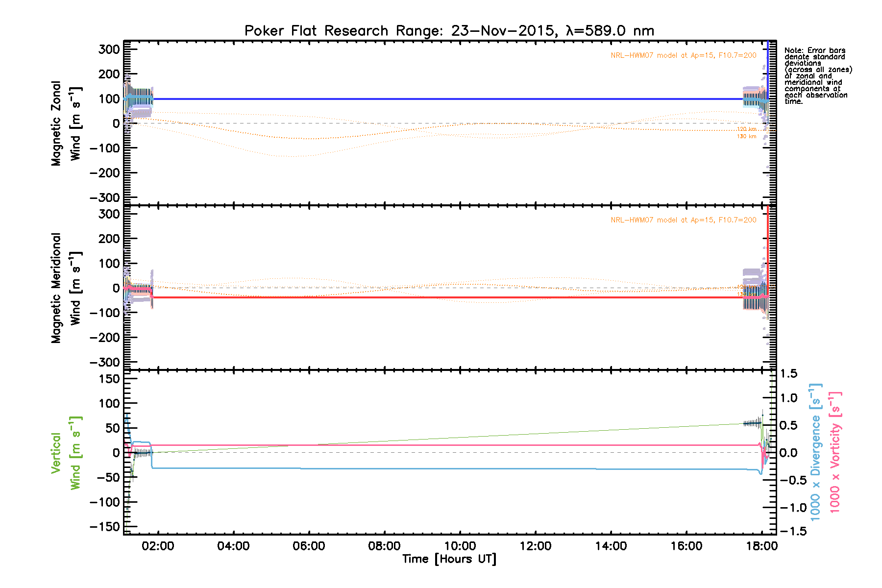The width and height of the screenshot is (882, 588).
Task: Click the thick red meridional wind line
Action: (x=441, y=297)
